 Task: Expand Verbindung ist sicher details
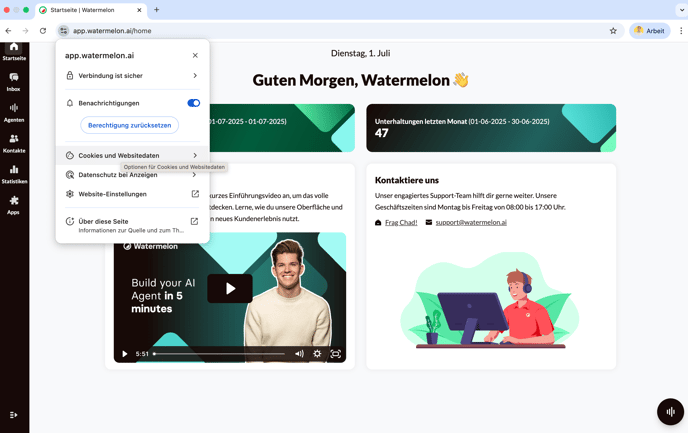[x=132, y=75]
